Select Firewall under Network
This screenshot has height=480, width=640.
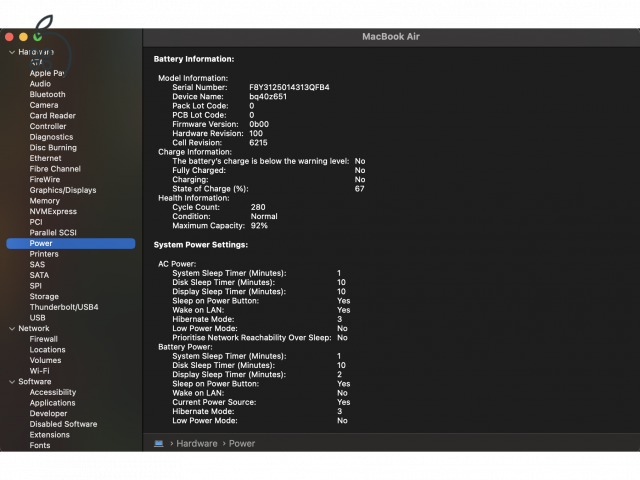[x=44, y=339]
